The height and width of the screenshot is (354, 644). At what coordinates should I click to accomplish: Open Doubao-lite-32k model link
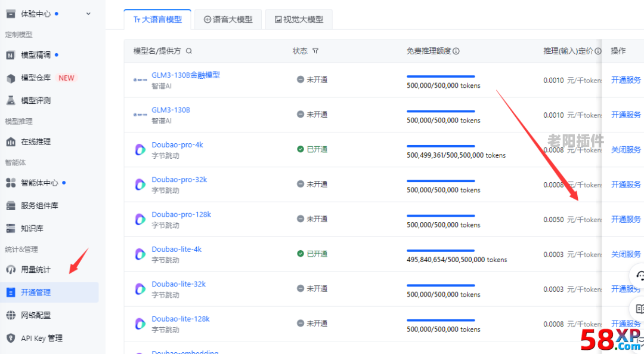coord(179,284)
